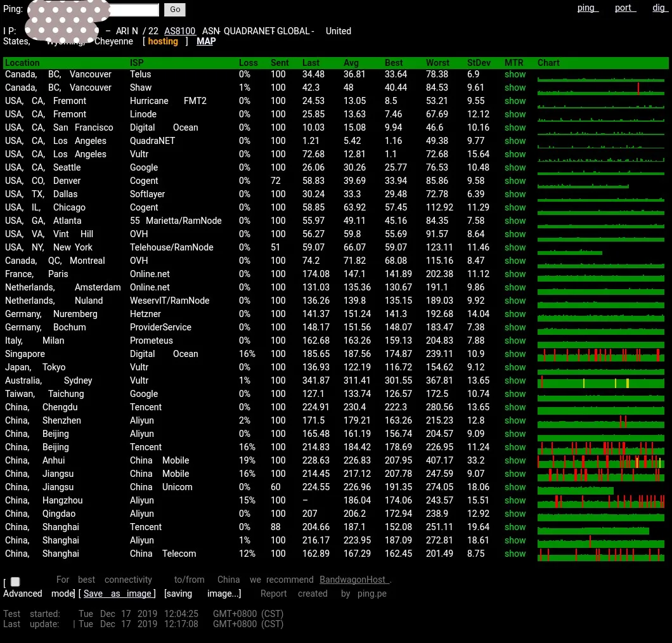672x643 pixels.
Task: Click the StDev column header
Action: pos(479,63)
